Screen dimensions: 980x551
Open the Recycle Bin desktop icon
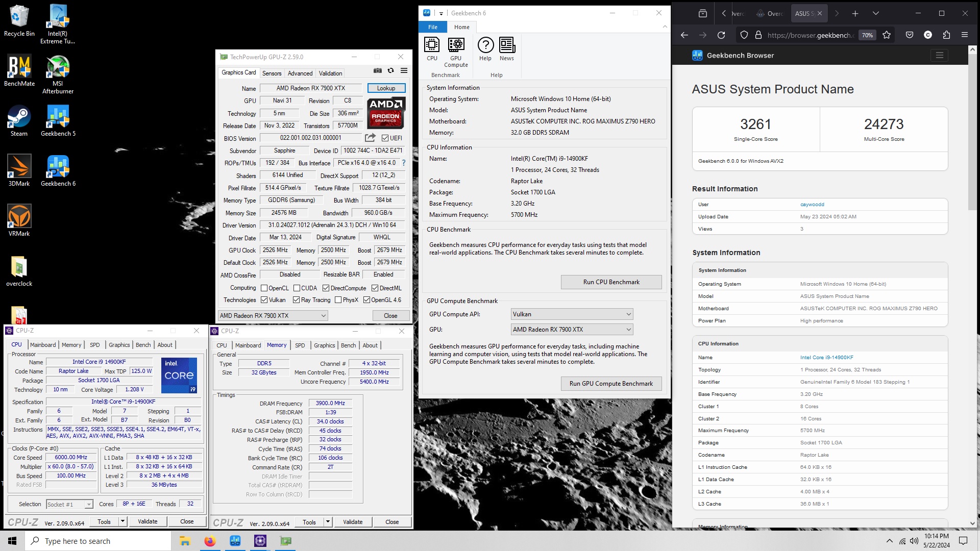19,21
